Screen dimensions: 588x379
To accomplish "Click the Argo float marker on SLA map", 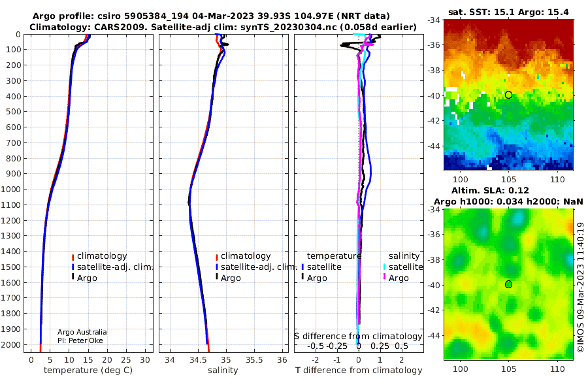I will (508, 284).
